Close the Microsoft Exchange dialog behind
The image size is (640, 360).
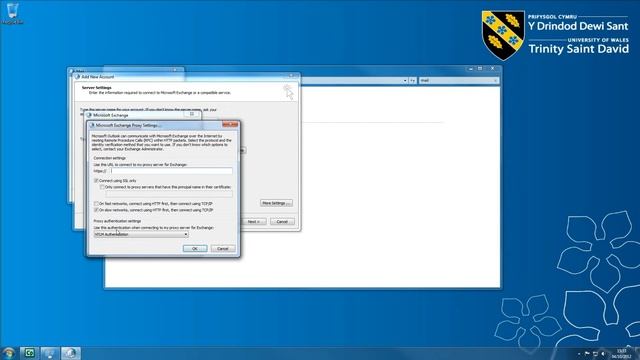pyautogui.click(x=192, y=114)
